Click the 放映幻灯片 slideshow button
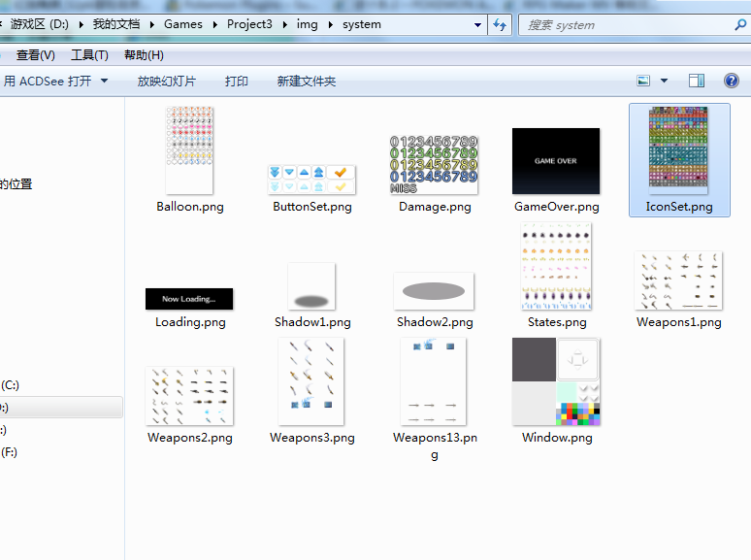Viewport: 751px width, 560px height. 166,81
